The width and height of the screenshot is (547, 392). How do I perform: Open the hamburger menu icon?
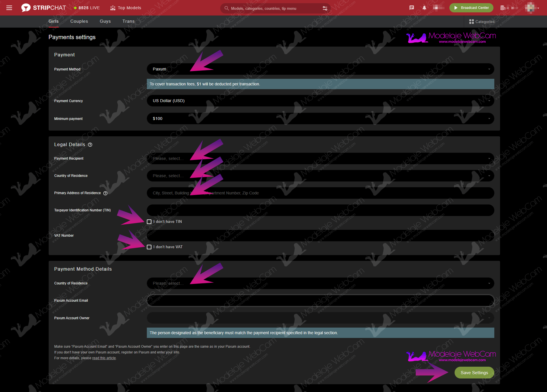[x=9, y=8]
